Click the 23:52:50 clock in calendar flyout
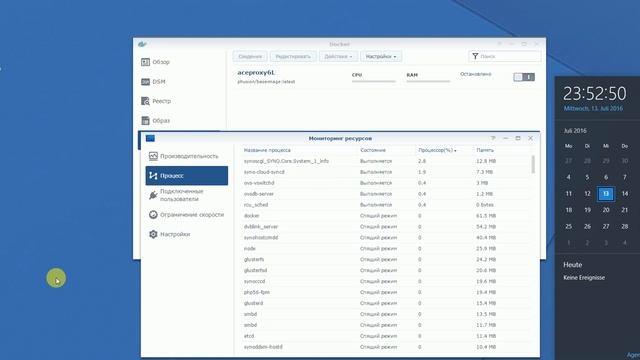The width and height of the screenshot is (640, 360). coord(594,93)
